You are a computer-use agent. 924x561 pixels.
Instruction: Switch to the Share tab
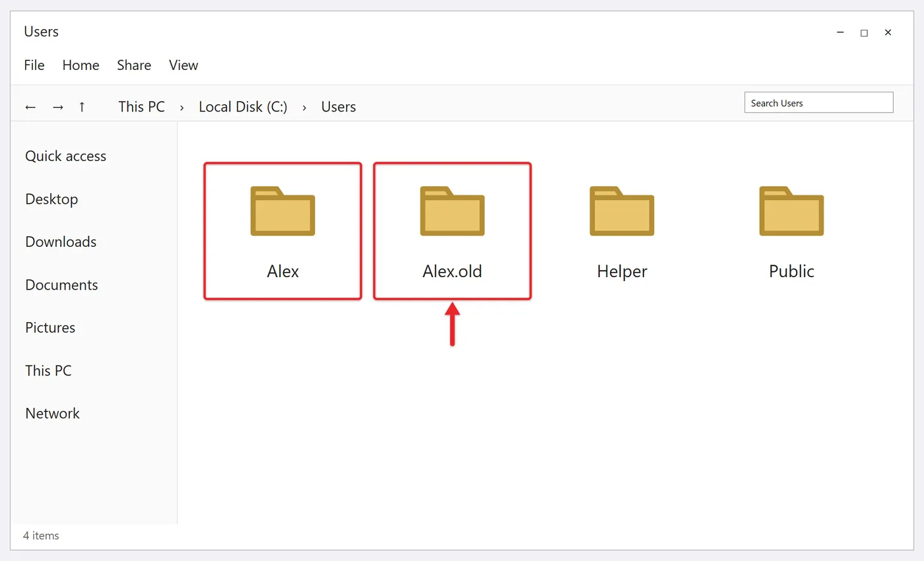(134, 65)
